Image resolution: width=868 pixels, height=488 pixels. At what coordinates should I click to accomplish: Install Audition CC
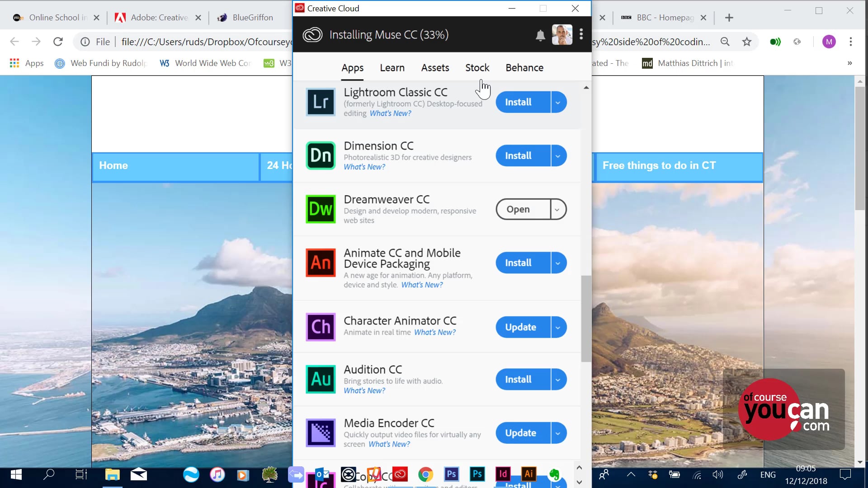(x=523, y=380)
